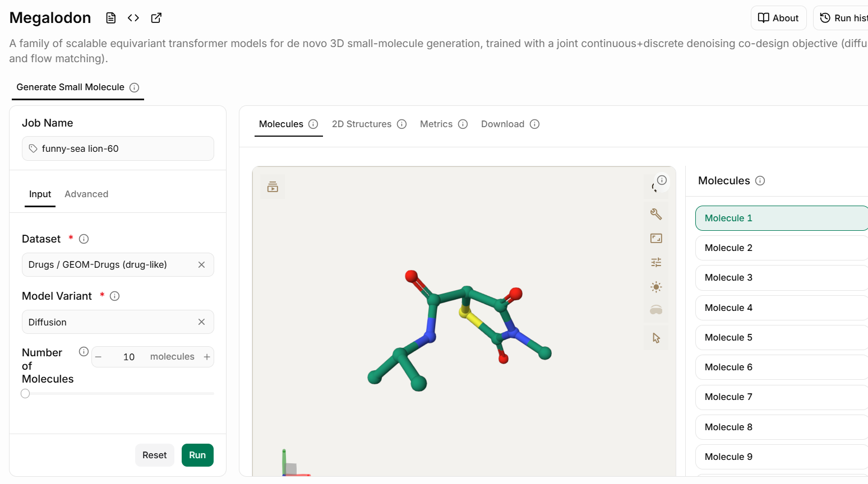
Task: Open the sliders control panel icon
Action: pos(656,262)
